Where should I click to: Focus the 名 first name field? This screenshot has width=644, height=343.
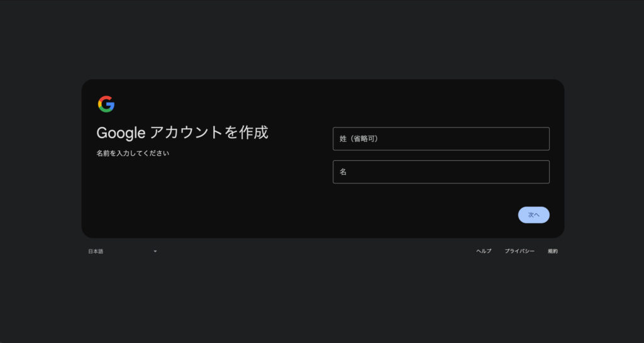441,172
